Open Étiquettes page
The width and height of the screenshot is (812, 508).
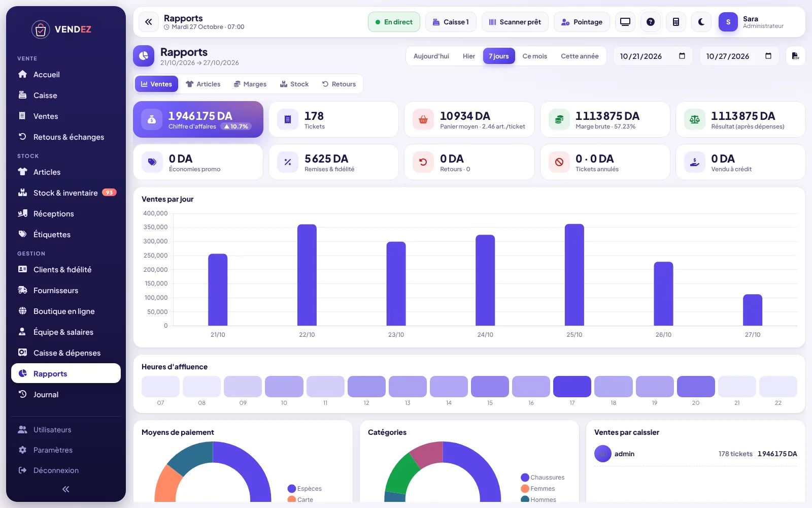[x=66, y=235]
